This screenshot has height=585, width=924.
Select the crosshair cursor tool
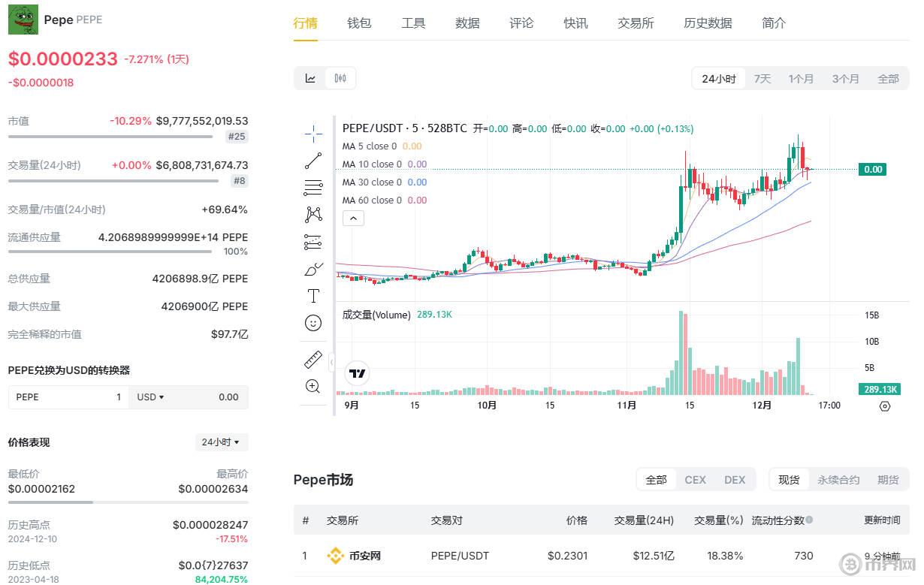[x=313, y=134]
